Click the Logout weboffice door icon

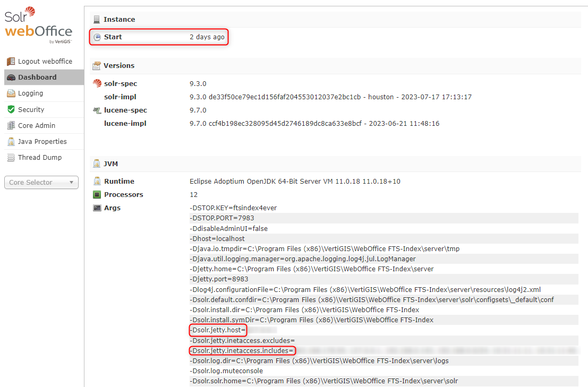pyautogui.click(x=11, y=61)
